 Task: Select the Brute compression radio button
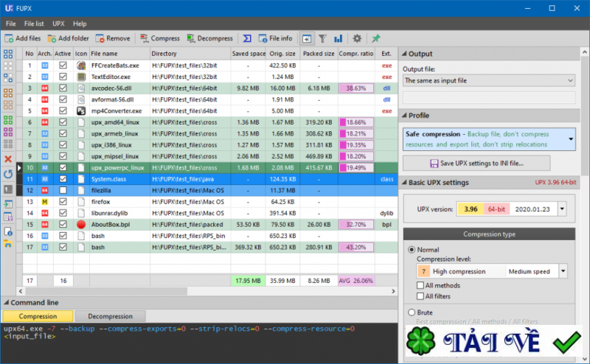(x=412, y=312)
